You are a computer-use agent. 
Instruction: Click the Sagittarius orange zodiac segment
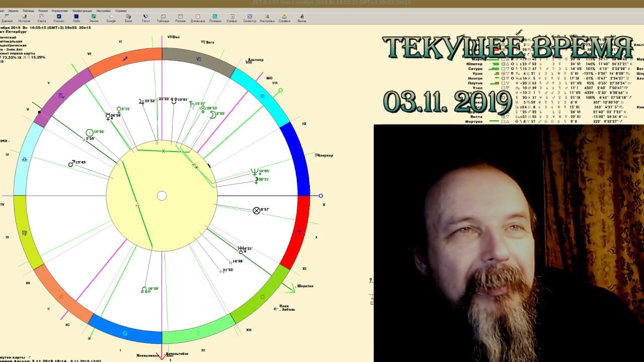pos(126,59)
